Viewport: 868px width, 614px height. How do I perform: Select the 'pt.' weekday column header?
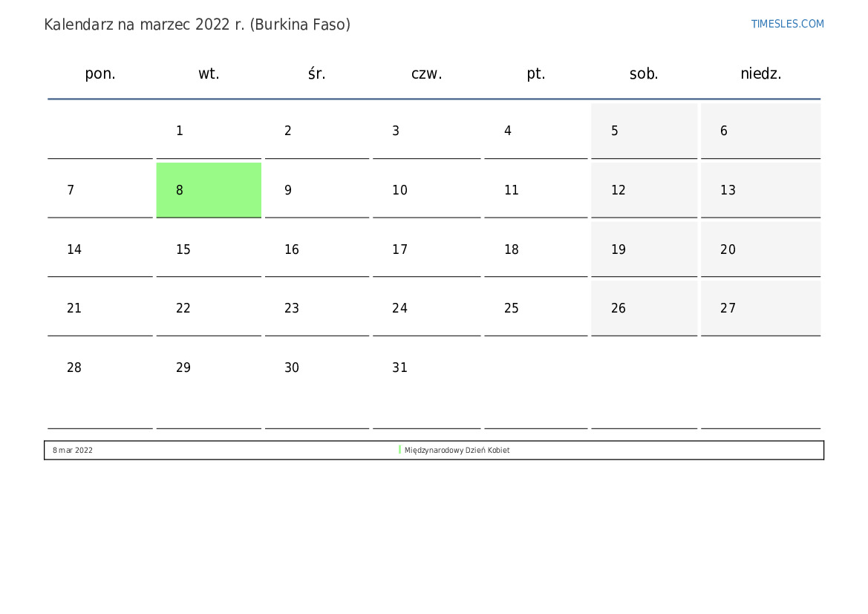[535, 74]
